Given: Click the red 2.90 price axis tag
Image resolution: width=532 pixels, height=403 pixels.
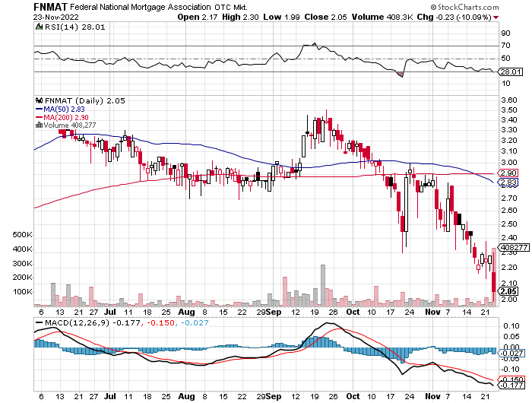Looking at the screenshot, I should (x=508, y=173).
